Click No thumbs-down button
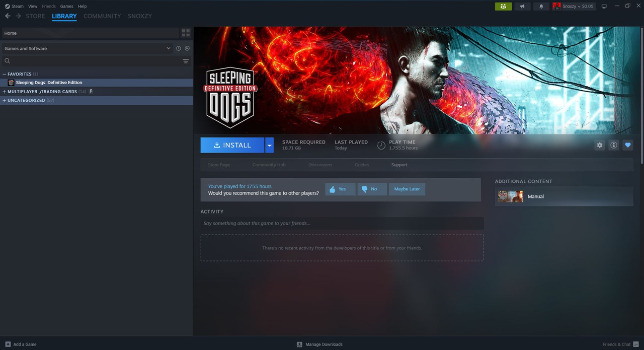The height and width of the screenshot is (350, 644). (x=372, y=189)
